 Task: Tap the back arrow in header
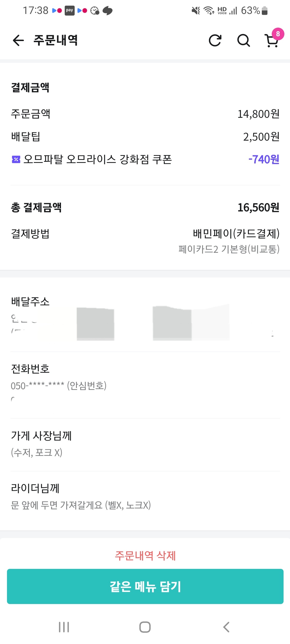point(18,41)
